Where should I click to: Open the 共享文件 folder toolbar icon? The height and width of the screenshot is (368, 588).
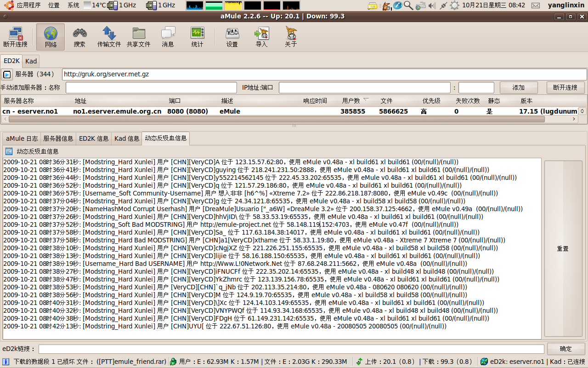[x=138, y=37]
